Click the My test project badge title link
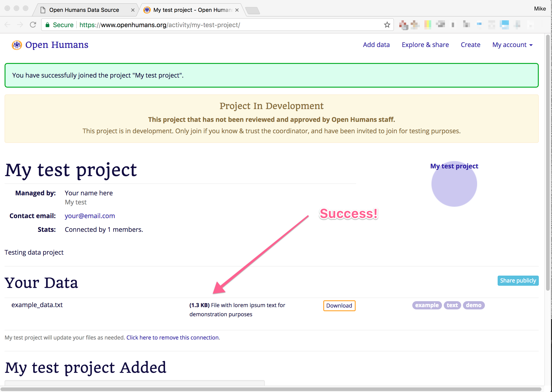The image size is (552, 392). [x=454, y=166]
